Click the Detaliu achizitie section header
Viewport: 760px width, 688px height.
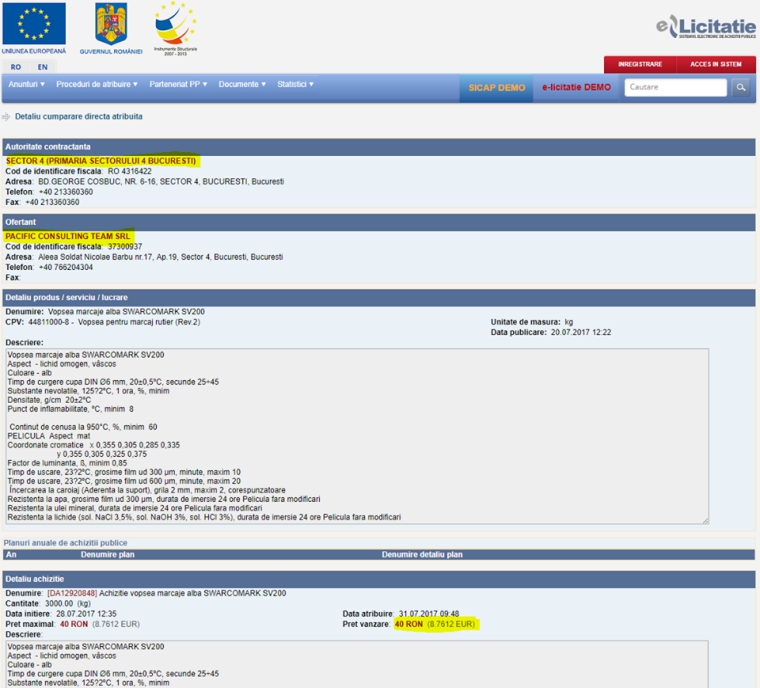click(379, 579)
